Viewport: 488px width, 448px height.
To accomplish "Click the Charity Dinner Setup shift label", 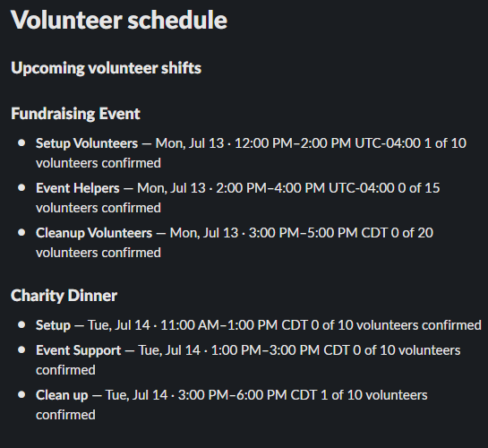I will [53, 325].
